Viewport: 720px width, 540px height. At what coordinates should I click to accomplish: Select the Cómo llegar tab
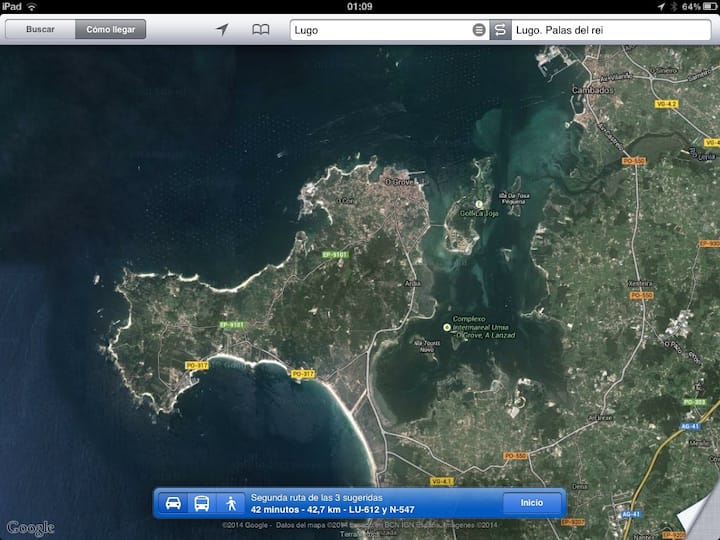110,30
